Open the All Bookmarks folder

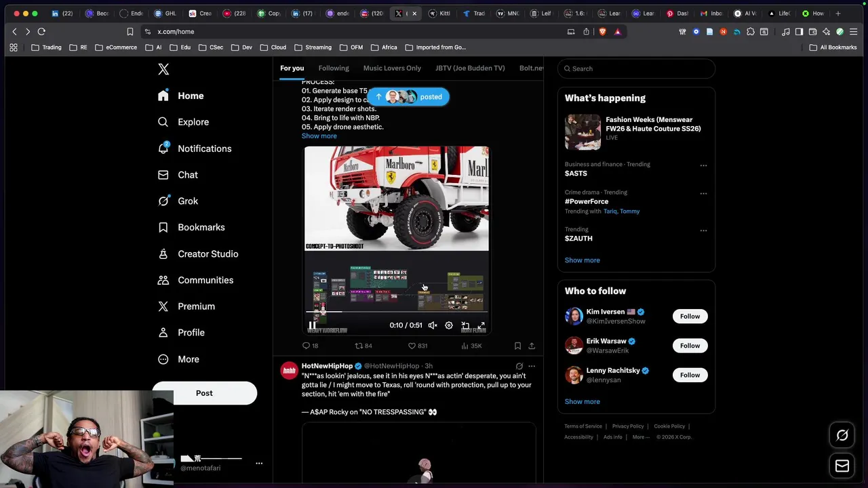[833, 47]
